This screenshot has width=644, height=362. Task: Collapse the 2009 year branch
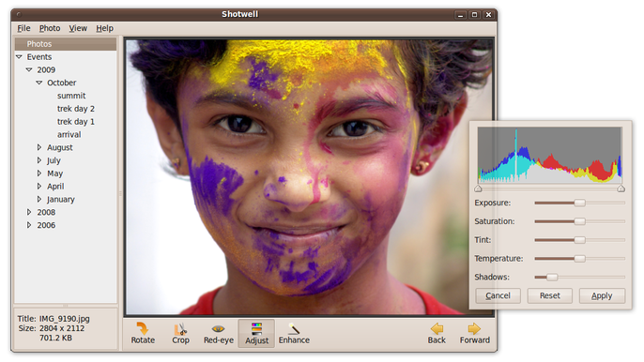[29, 69]
